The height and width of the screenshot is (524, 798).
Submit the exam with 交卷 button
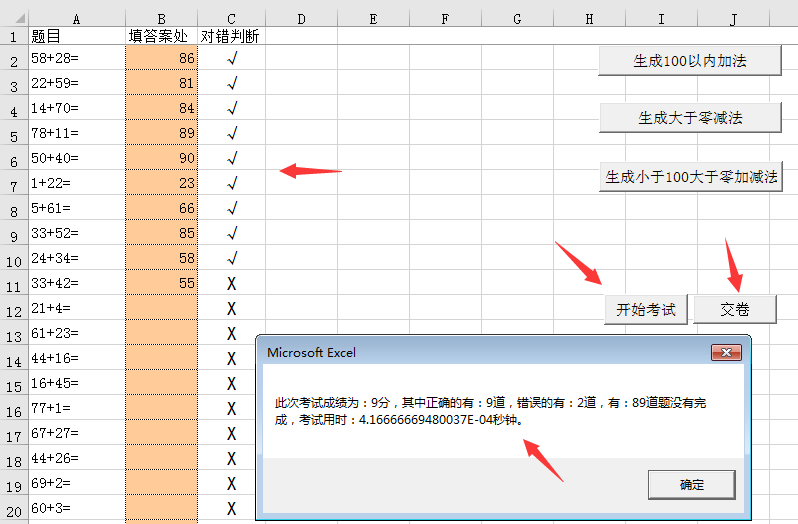(735, 309)
